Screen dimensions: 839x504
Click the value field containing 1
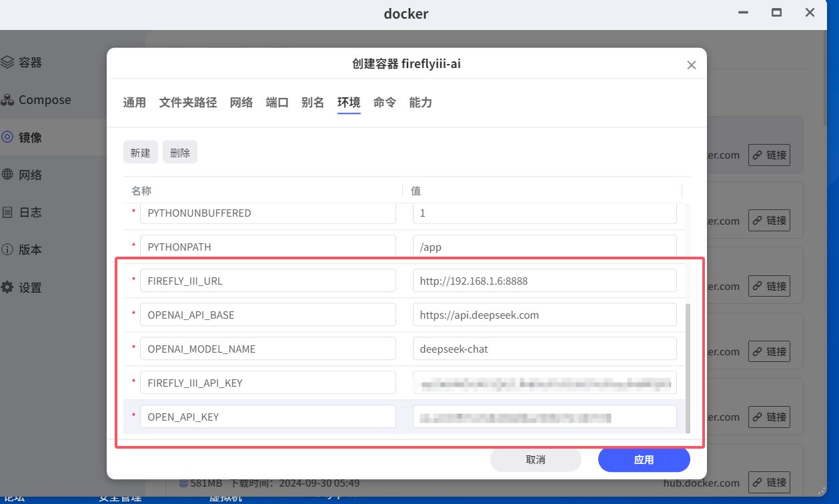pyautogui.click(x=545, y=213)
